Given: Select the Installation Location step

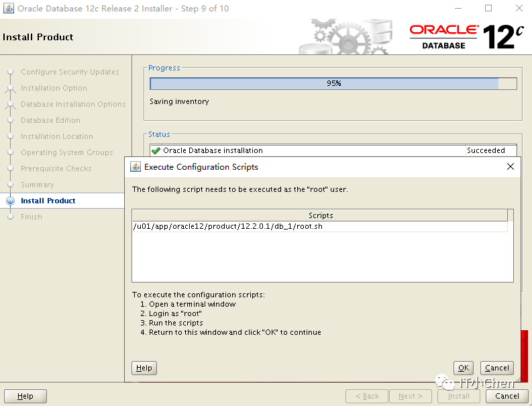Looking at the screenshot, I should pyautogui.click(x=56, y=136).
